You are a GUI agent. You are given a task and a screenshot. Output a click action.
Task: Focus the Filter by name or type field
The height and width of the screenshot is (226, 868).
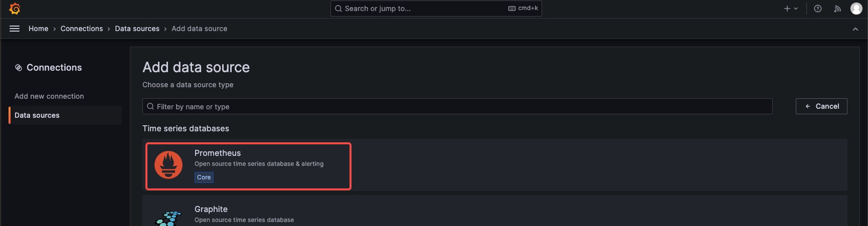(457, 106)
